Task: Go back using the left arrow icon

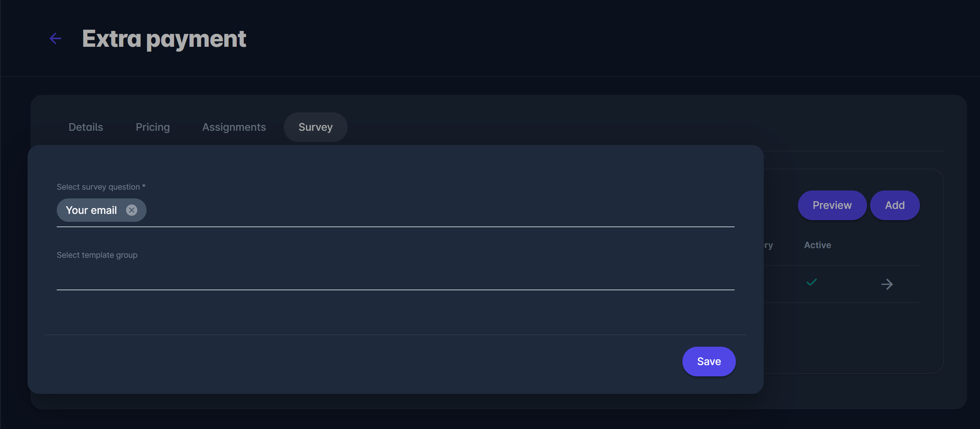Action: pos(56,38)
